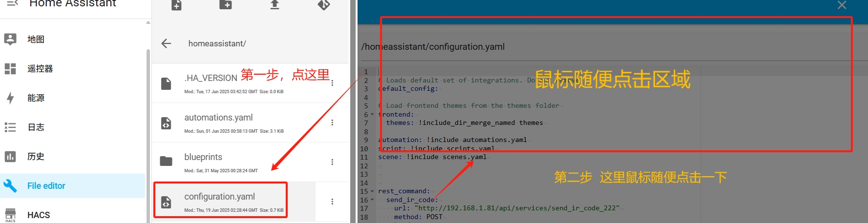Open the 日志 logbook list icon
Screen dimensions: 868x223
click(x=10, y=127)
